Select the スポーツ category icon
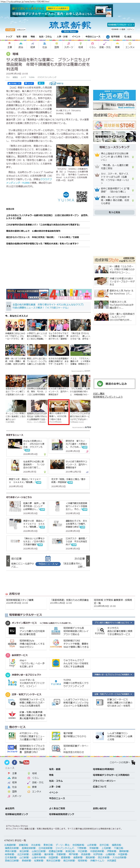The width and height of the screenshot is (140, 868). point(69,45)
